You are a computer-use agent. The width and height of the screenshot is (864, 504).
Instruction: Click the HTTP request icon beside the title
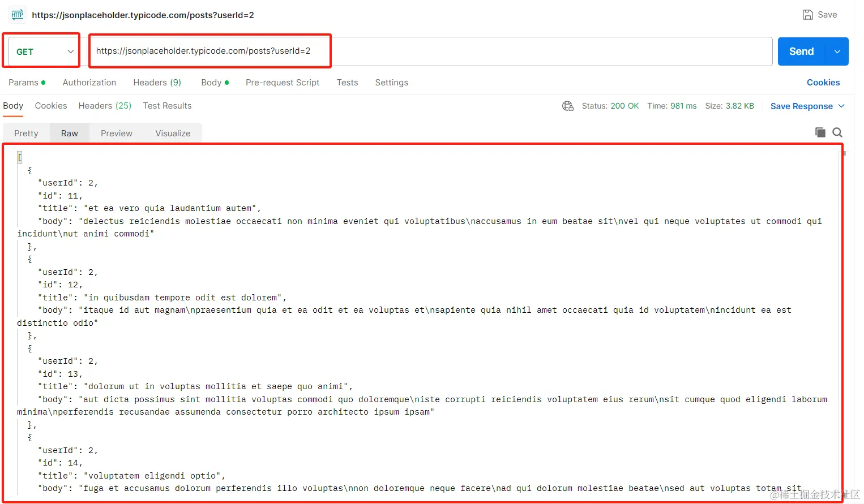18,15
